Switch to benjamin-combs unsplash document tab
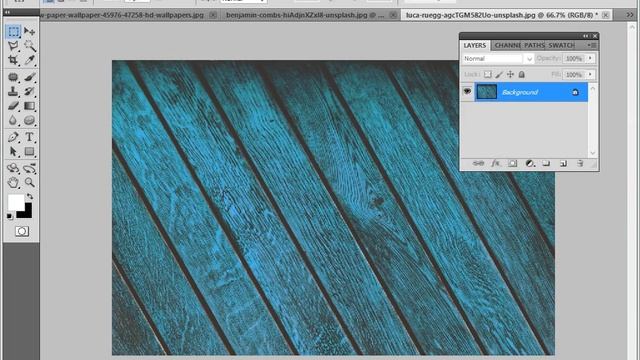The height and width of the screenshot is (360, 640). pos(305,15)
